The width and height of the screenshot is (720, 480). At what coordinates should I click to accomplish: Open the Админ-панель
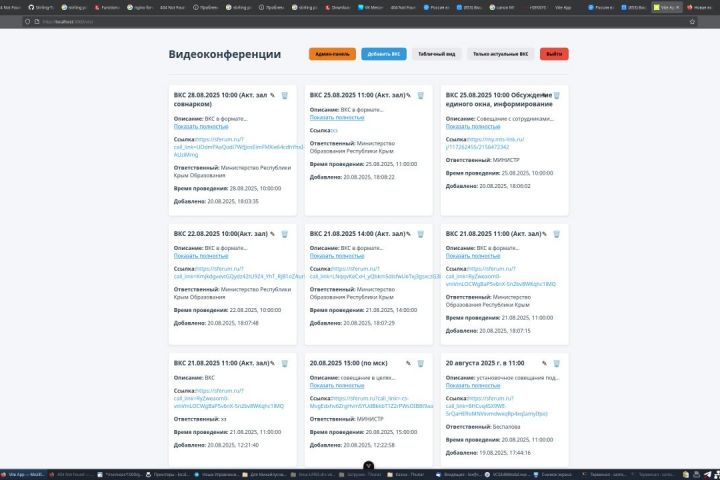pos(332,54)
